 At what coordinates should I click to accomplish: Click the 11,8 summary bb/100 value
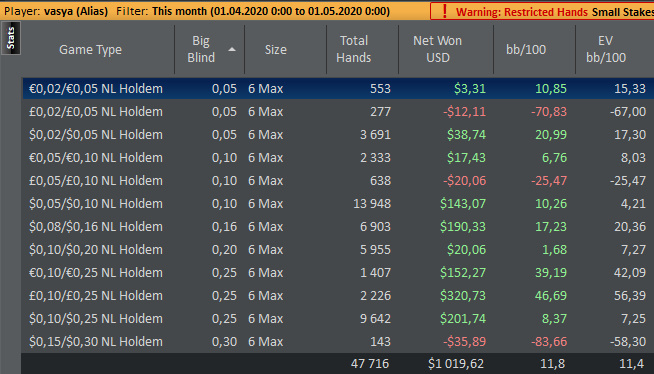click(553, 364)
